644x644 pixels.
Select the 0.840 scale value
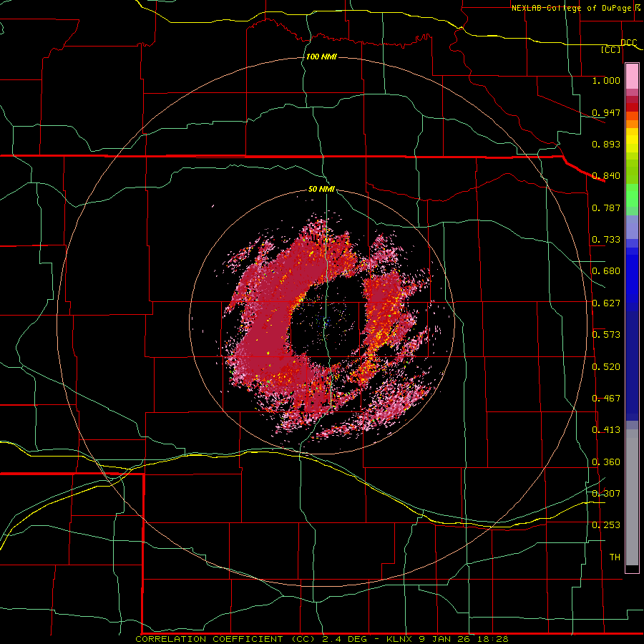(606, 176)
